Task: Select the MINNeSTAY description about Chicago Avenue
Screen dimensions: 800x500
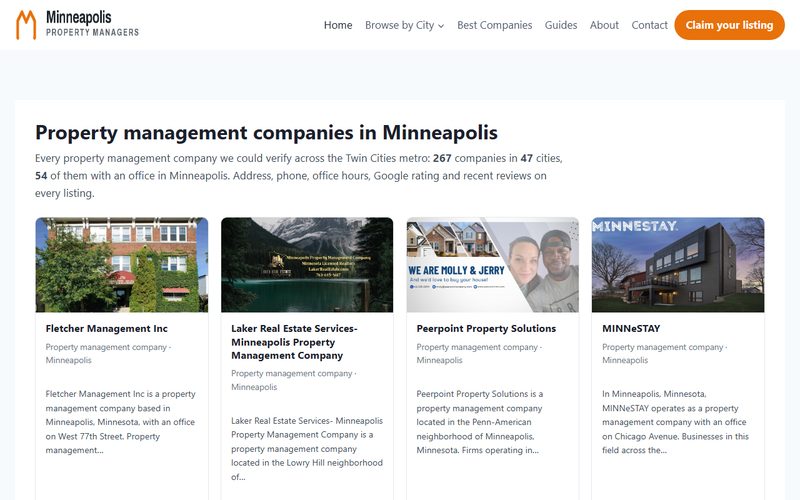Action: [x=676, y=422]
